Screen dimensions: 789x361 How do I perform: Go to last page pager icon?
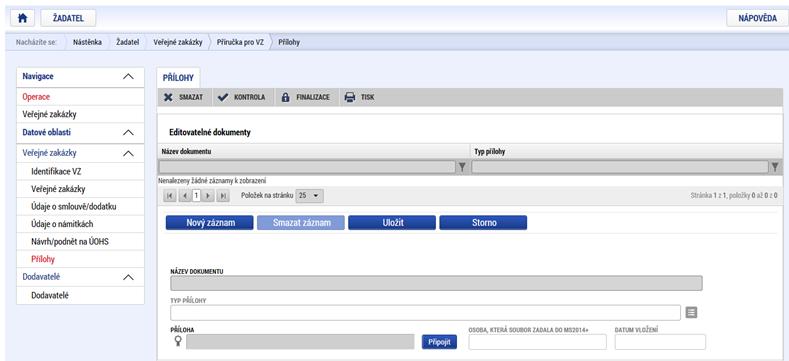222,196
